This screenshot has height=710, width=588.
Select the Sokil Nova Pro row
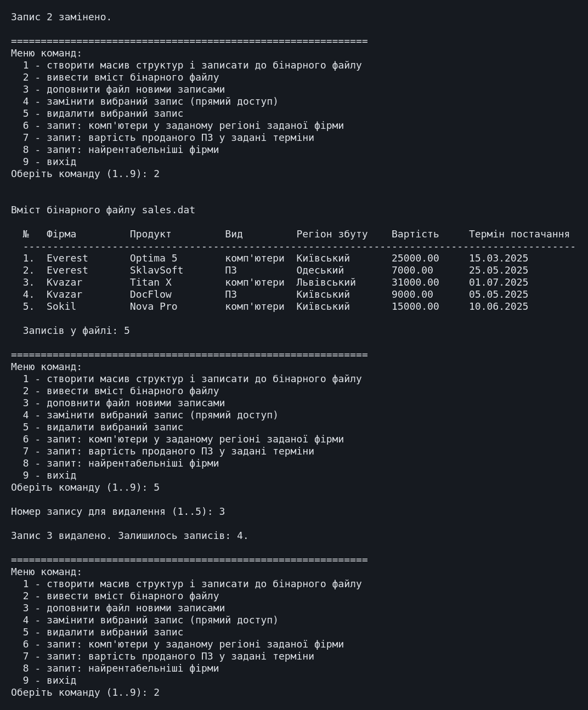[275, 306]
